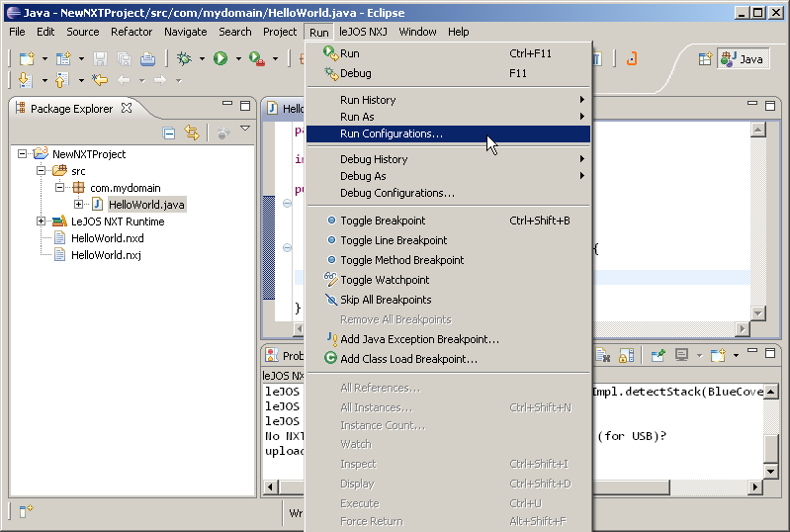Open the External Tools dropdown arrow
This screenshot has height=532, width=790.
[x=275, y=59]
